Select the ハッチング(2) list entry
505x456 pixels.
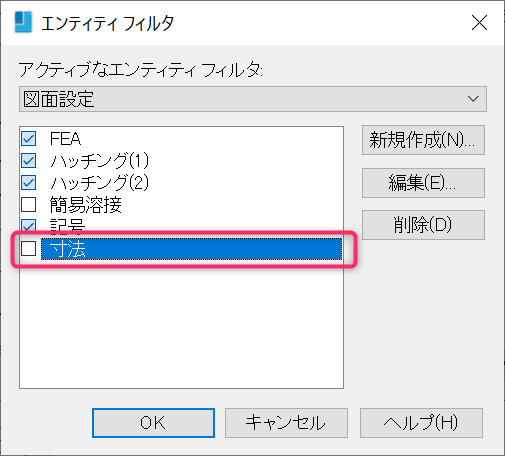click(99, 183)
